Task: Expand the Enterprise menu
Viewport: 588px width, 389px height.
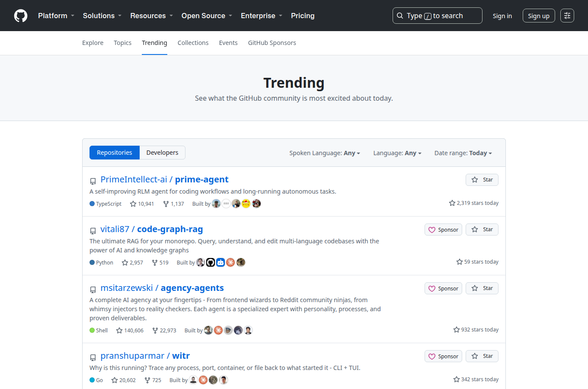Action: click(x=262, y=16)
